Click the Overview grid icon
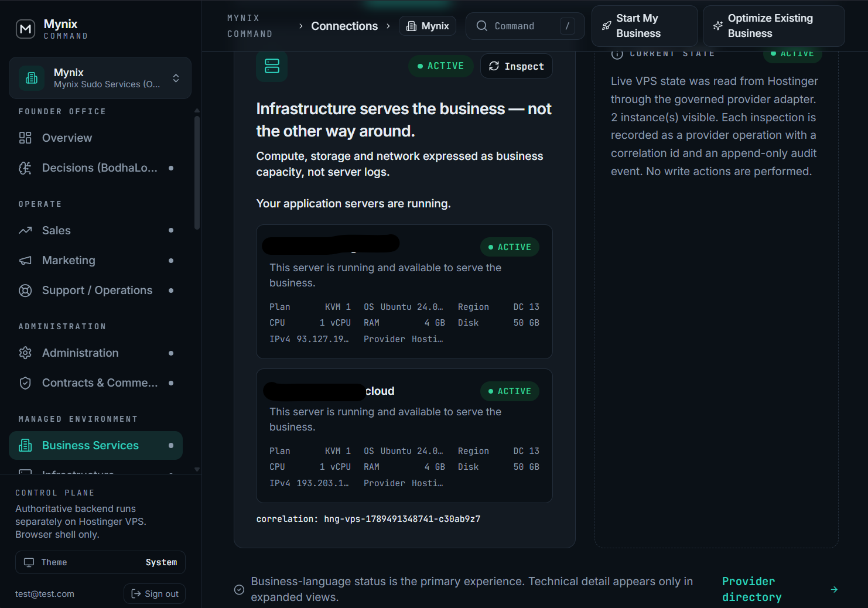868x608 pixels. point(25,138)
